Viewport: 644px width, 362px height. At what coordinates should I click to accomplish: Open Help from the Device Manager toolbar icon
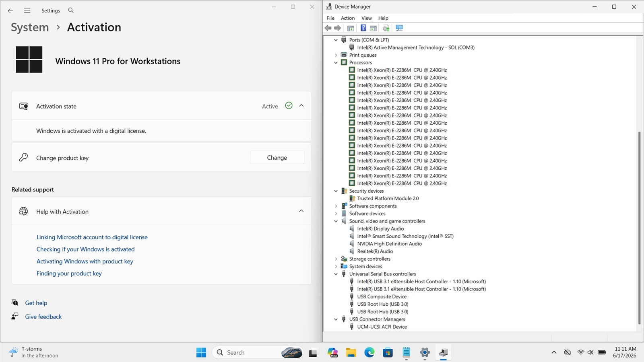(363, 28)
